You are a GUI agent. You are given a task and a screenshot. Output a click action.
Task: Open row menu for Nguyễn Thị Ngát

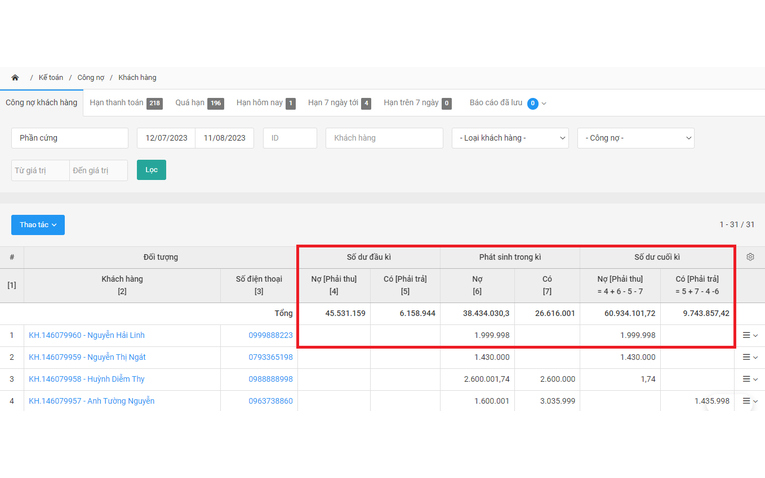click(750, 357)
